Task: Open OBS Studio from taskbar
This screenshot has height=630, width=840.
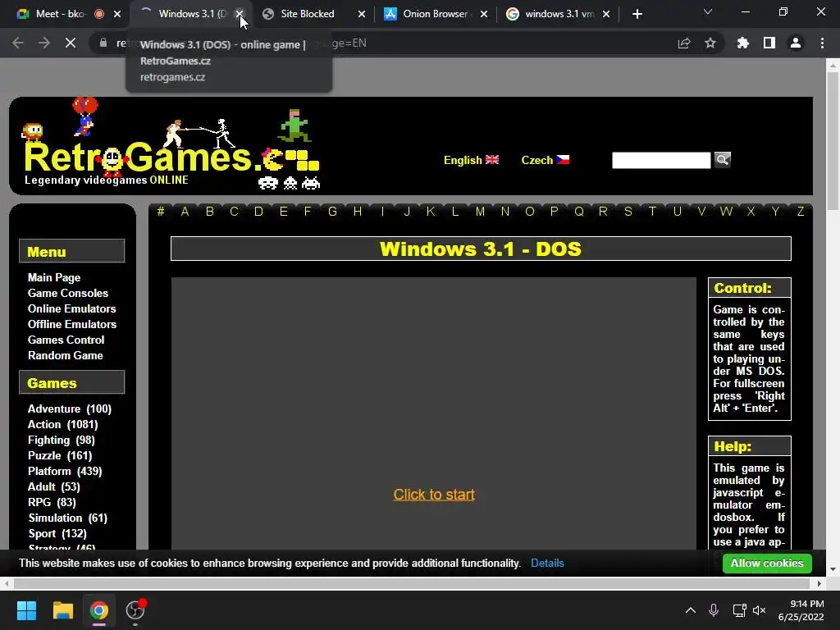Action: point(135,610)
